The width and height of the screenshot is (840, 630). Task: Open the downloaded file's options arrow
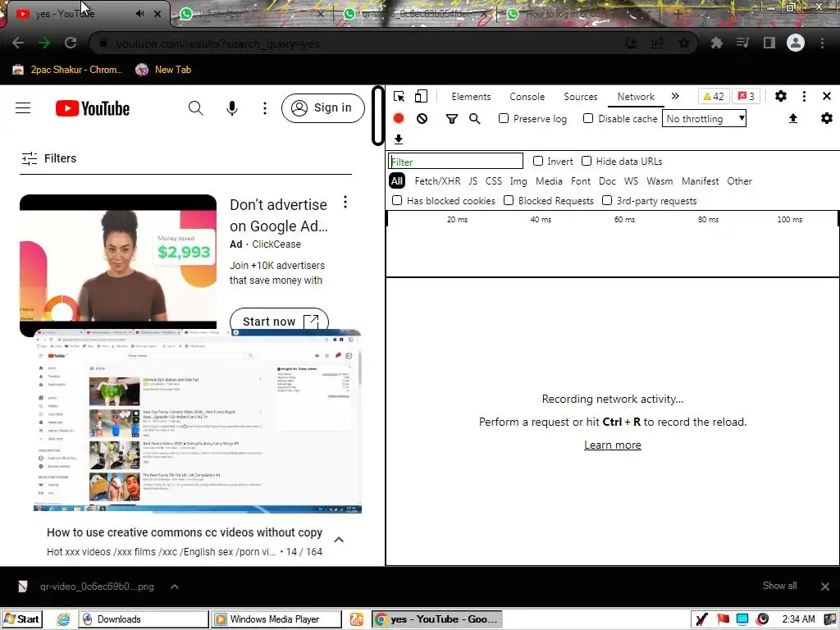(175, 587)
